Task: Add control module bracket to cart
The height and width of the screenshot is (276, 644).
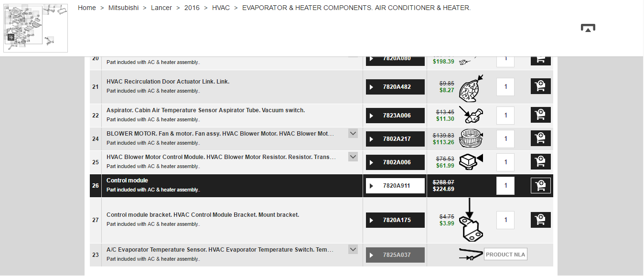Action: point(540,220)
